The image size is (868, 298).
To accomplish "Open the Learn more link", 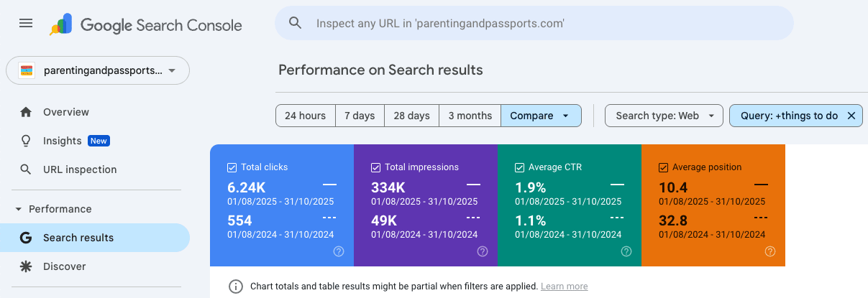I will [564, 287].
